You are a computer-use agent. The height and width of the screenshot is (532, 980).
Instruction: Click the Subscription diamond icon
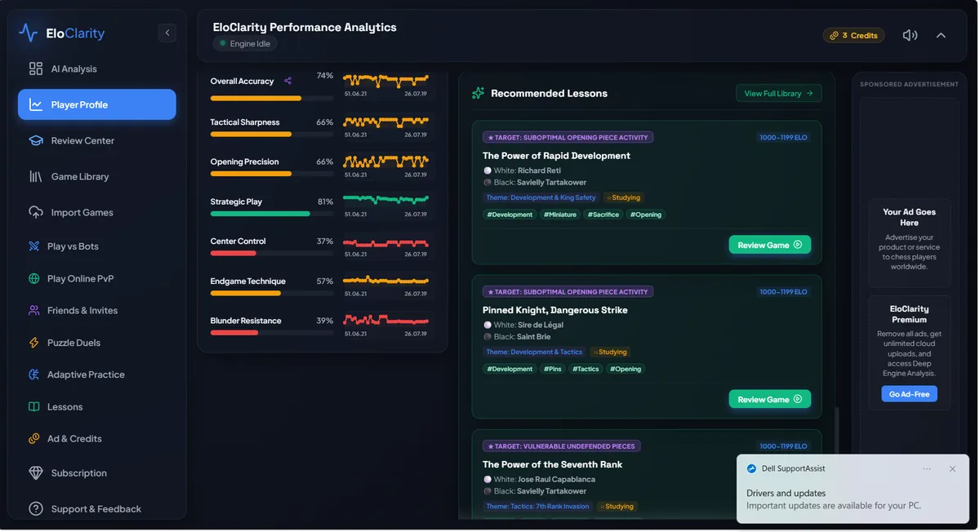pyautogui.click(x=36, y=473)
